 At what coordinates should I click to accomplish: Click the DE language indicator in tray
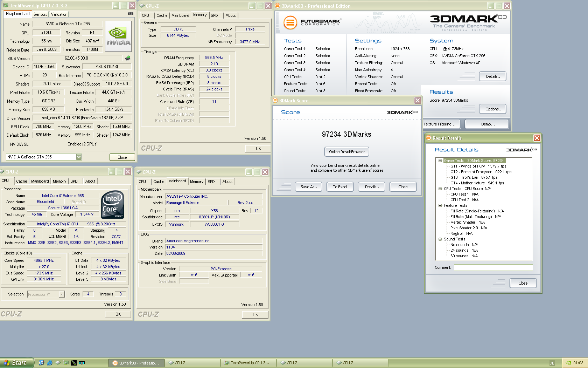tap(552, 363)
